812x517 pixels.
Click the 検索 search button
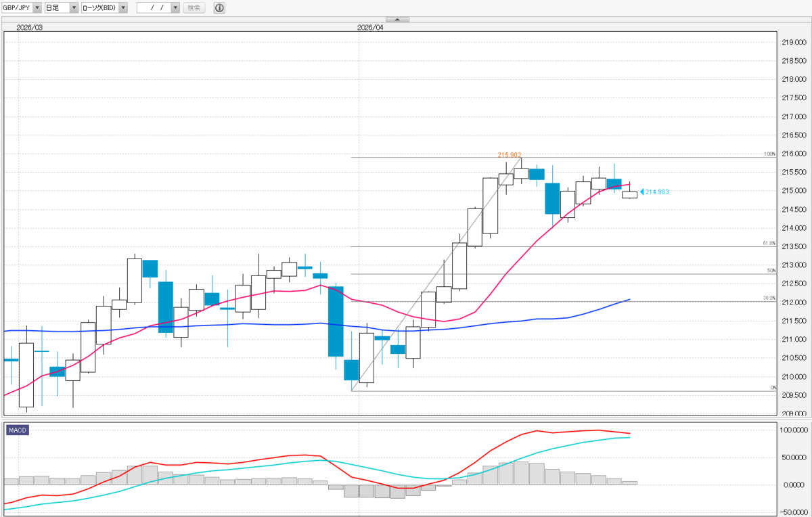point(194,7)
